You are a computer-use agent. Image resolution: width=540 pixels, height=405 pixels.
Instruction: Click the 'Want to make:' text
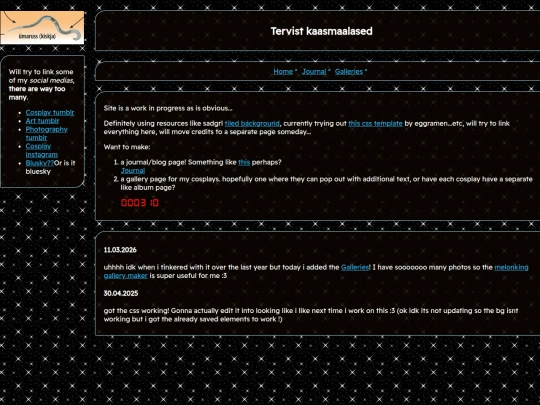coord(127,147)
